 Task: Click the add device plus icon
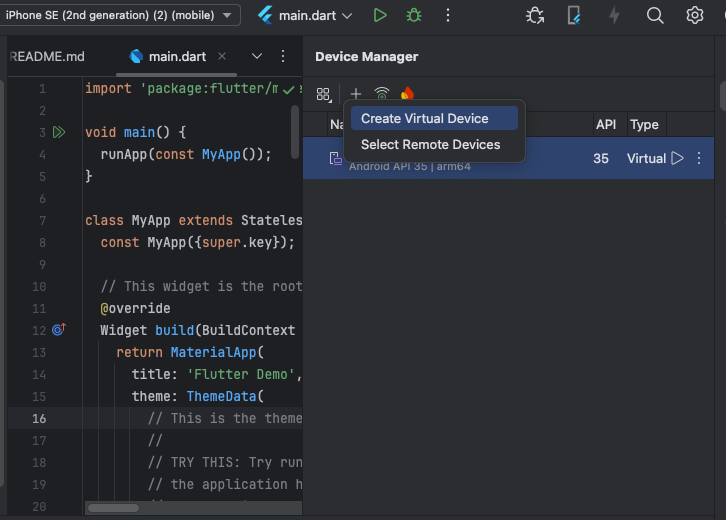pos(356,94)
